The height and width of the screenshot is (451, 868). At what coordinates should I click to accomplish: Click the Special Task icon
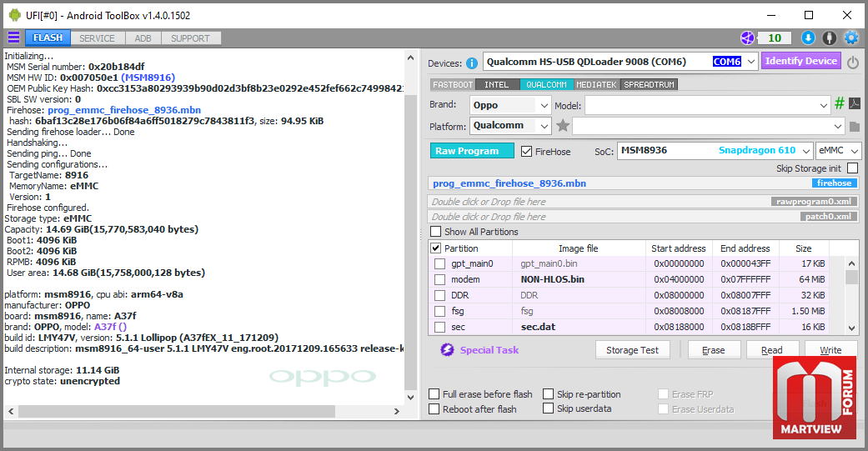coord(447,350)
